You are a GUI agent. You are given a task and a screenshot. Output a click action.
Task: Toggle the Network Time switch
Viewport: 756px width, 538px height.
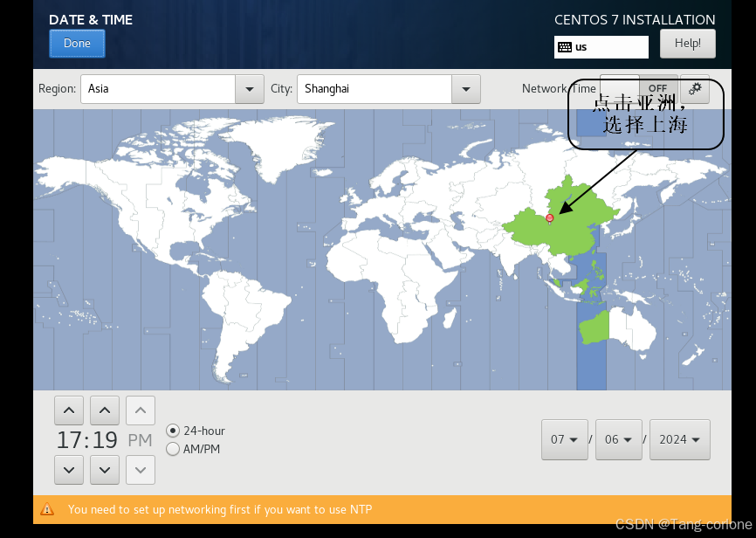pyautogui.click(x=639, y=89)
